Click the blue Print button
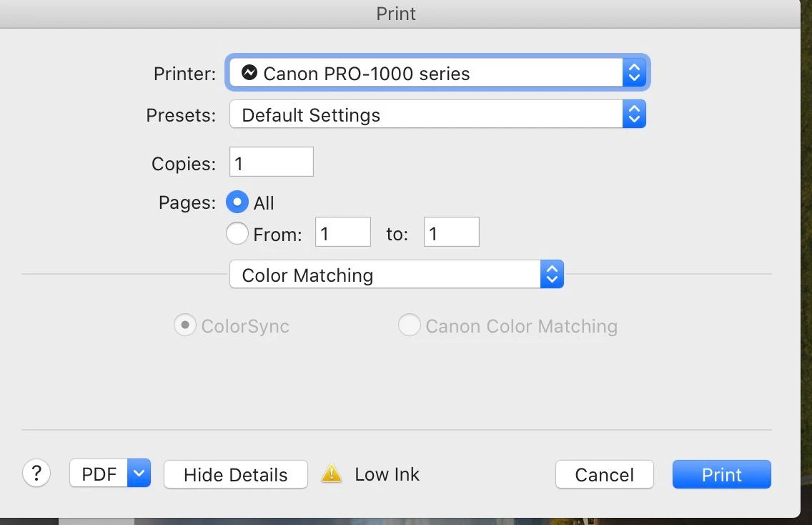812x525 pixels. pyautogui.click(x=721, y=474)
